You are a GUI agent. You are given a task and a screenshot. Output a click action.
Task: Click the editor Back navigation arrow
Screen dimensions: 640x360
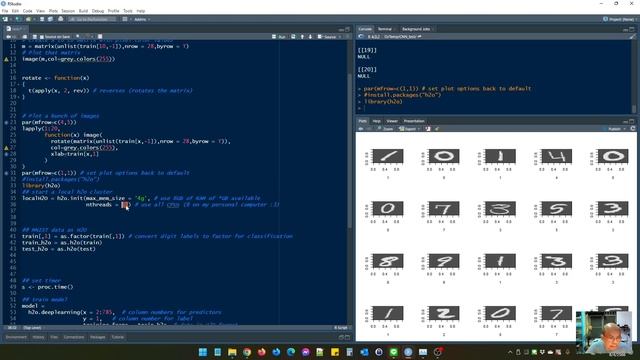8,37
